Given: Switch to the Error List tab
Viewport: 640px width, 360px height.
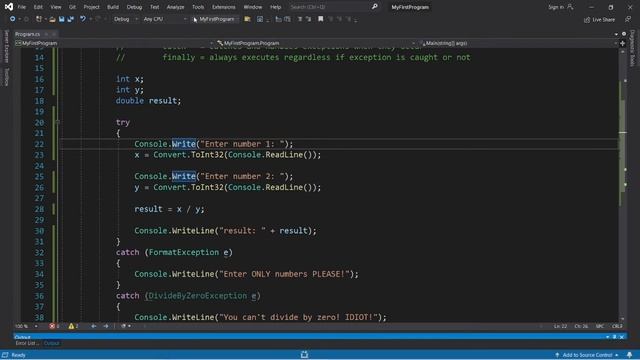Looking at the screenshot, I should click(27, 343).
